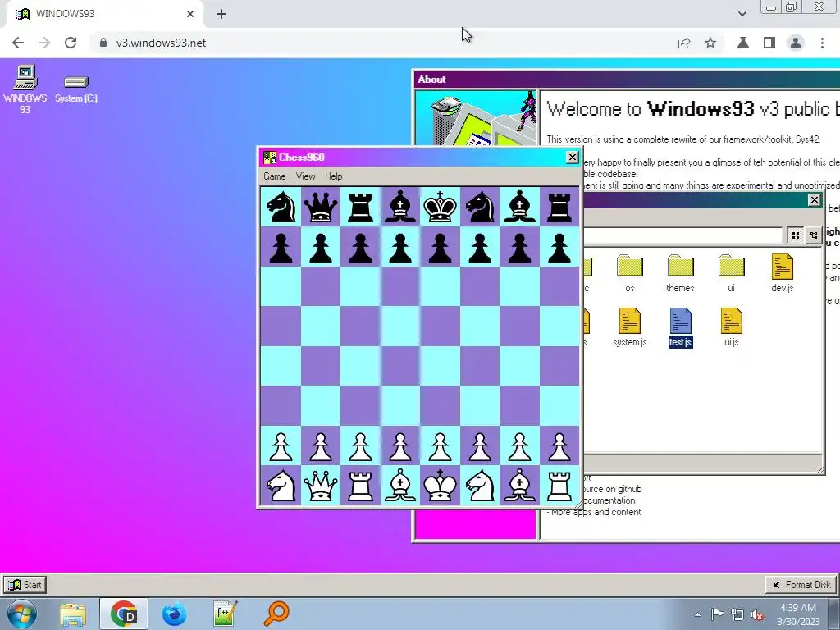Open the Game menu in Chess960
The height and width of the screenshot is (630, 840).
(x=274, y=176)
